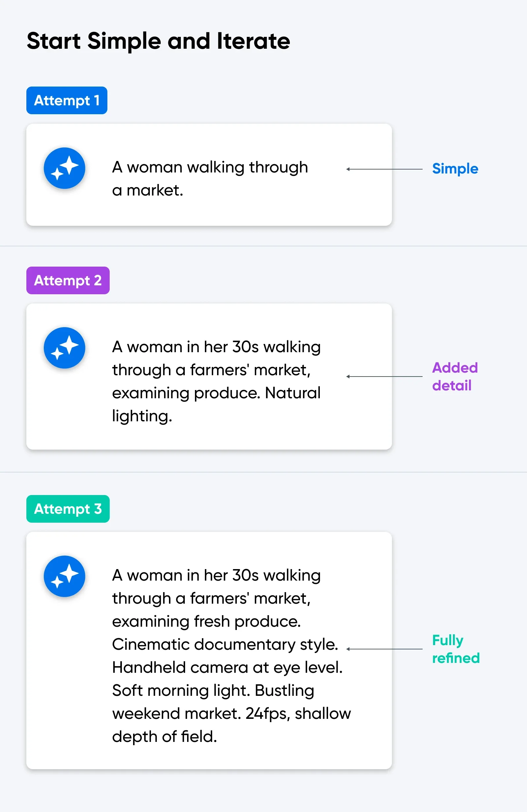Select the blue Attempt 1 badge
Image resolution: width=527 pixels, height=812 pixels.
click(x=67, y=100)
